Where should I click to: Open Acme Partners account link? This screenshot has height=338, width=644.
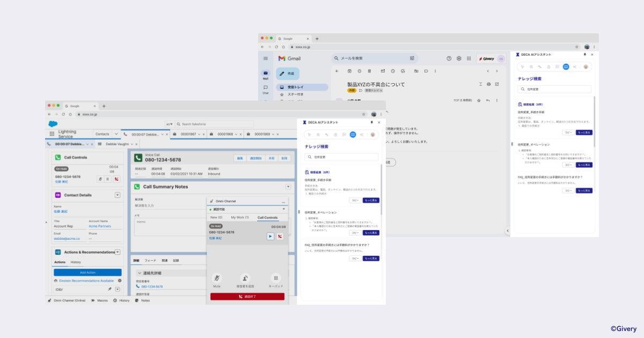tap(99, 226)
